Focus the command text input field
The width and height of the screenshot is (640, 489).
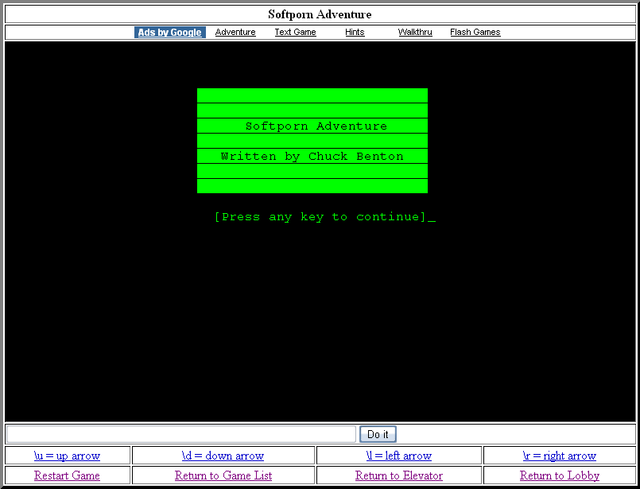(181, 434)
